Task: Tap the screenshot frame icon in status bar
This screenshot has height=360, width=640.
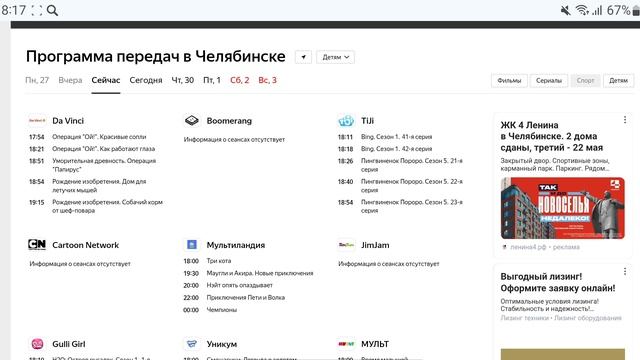Action: [37, 10]
